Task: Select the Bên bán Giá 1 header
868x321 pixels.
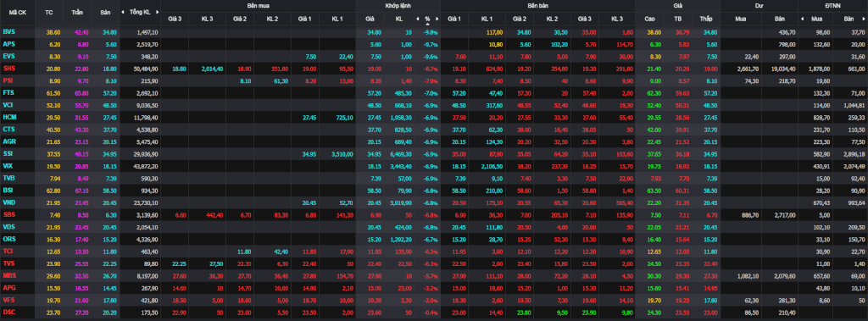Action: pyautogui.click(x=454, y=19)
